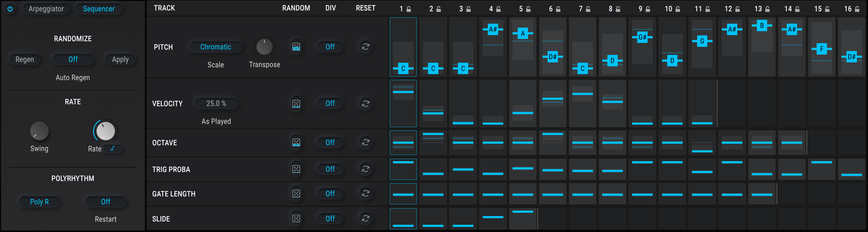
Task: Select the F pitch note on step 15
Action: pyautogui.click(x=821, y=49)
